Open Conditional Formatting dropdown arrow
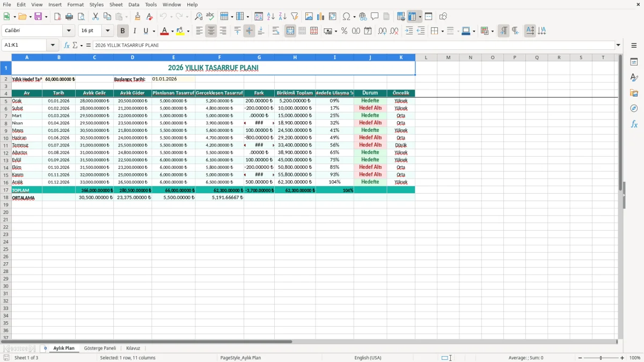 coord(492,31)
